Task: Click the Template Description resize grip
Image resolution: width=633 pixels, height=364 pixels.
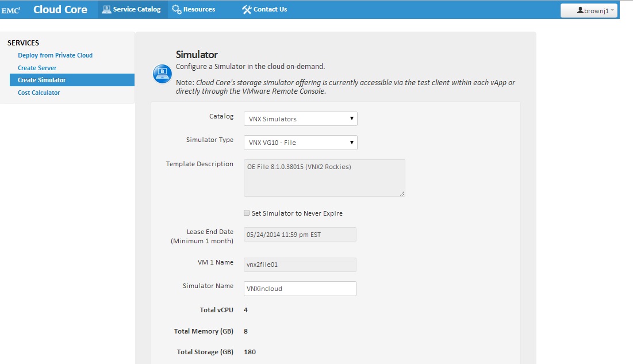Action: pyautogui.click(x=402, y=194)
